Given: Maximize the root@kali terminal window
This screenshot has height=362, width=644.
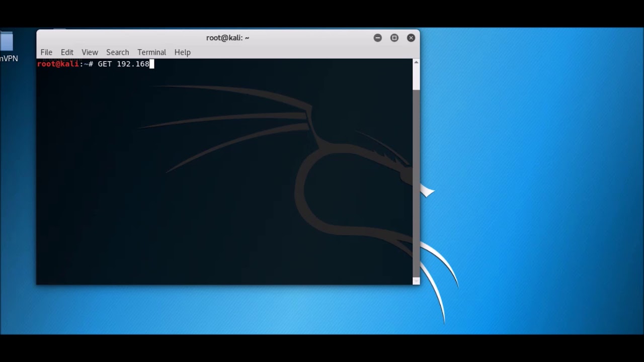Looking at the screenshot, I should (394, 38).
